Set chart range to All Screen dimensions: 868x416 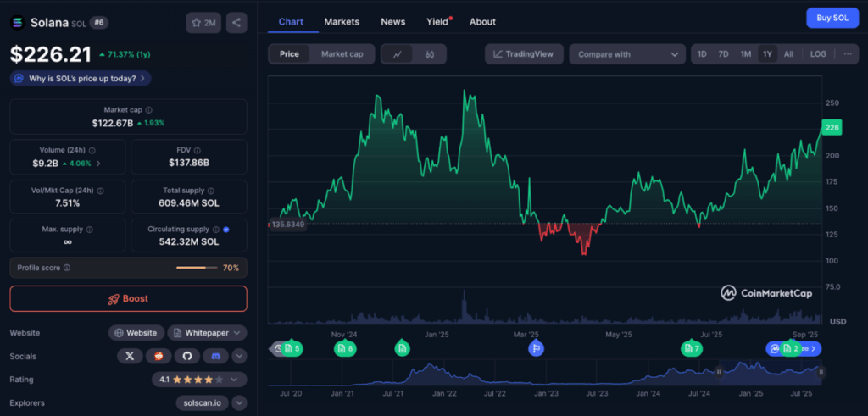[789, 54]
